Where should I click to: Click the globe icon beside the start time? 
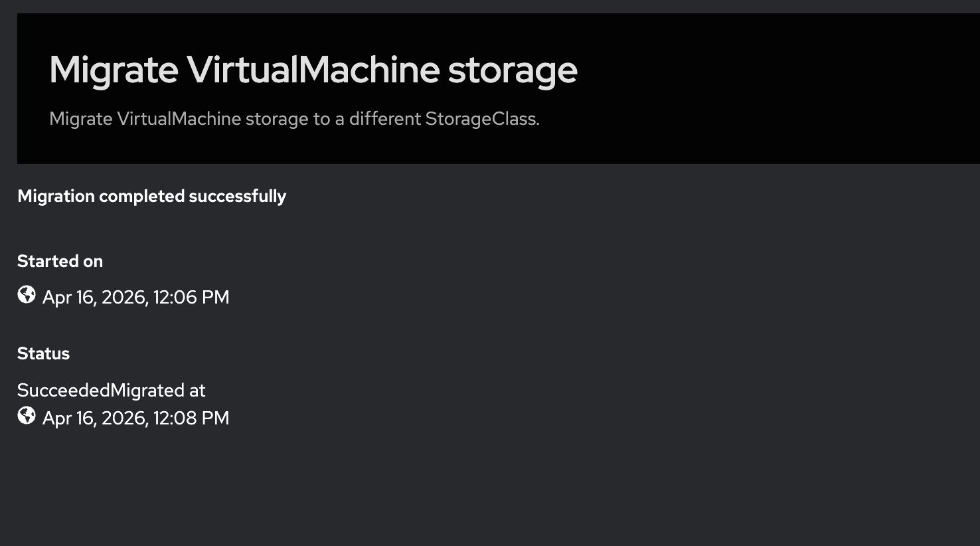pyautogui.click(x=27, y=294)
